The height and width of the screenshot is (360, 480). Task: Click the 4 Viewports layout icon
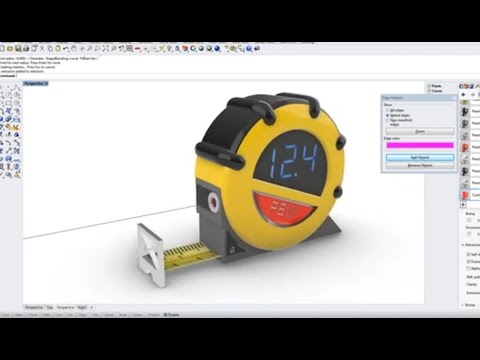(x=130, y=49)
